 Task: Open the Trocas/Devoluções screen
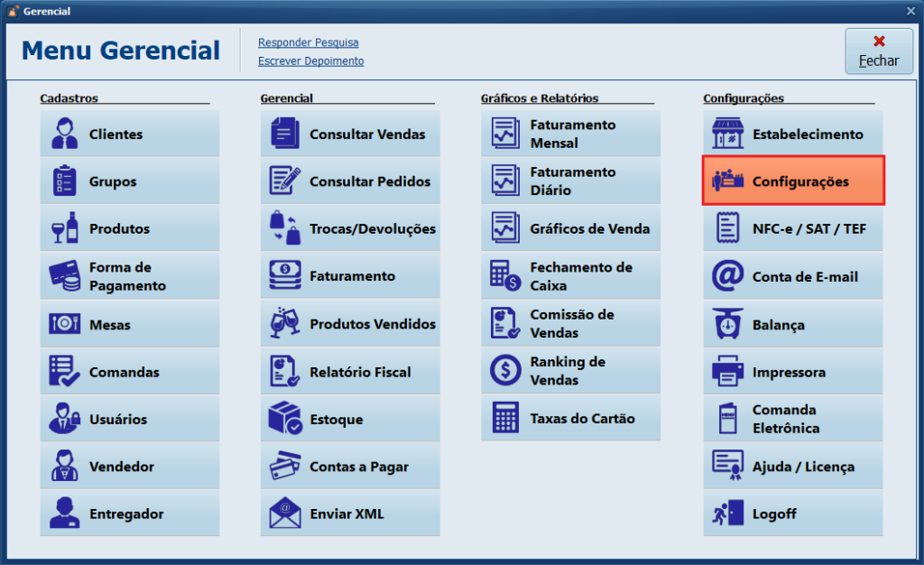pos(350,227)
